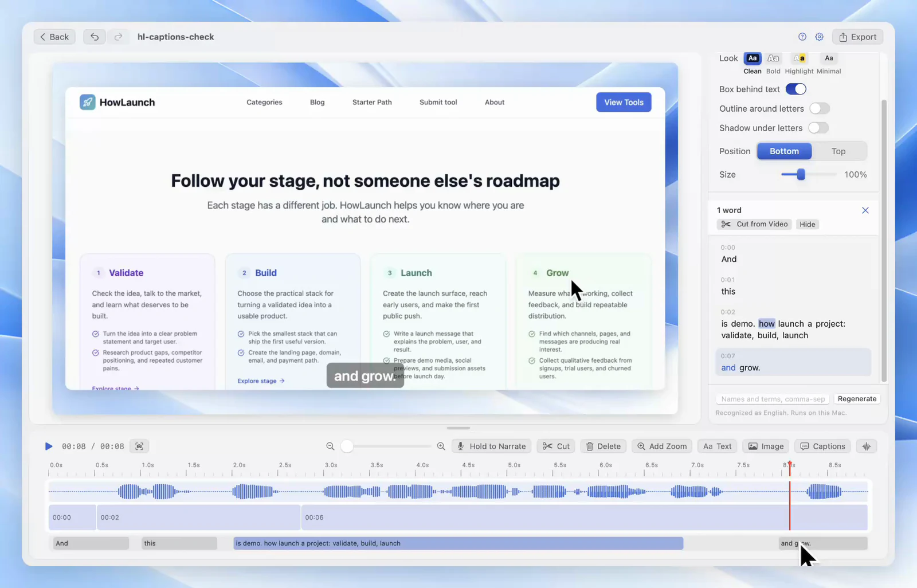The height and width of the screenshot is (588, 917).
Task: Regenerate the captions
Action: (857, 399)
